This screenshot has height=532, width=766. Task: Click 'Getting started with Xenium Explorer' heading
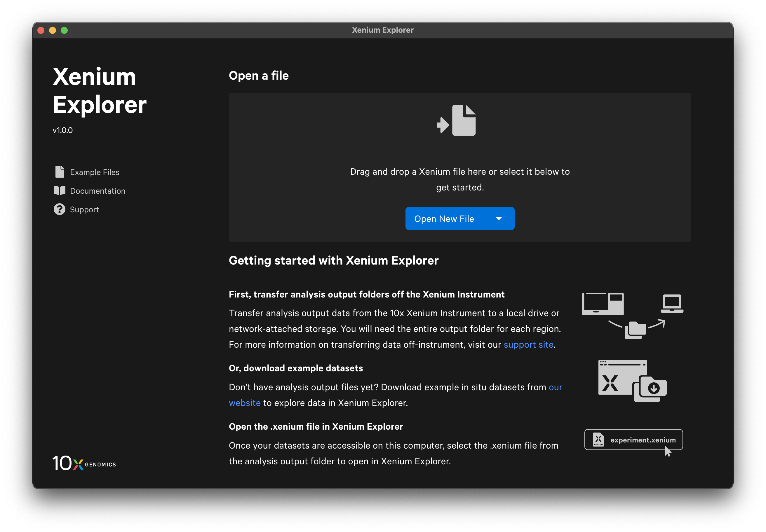click(x=334, y=260)
